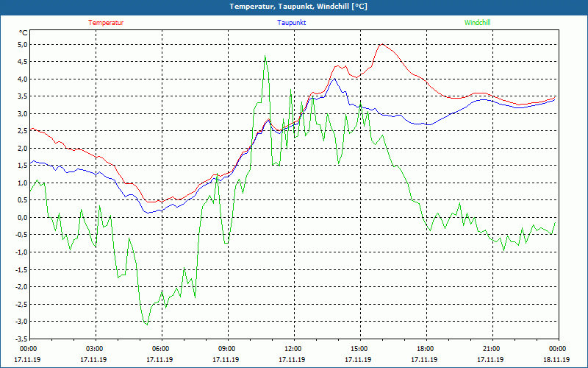The width and height of the screenshot is (588, 368).
Task: Click the '21:00' time label on the x-axis
Action: [492, 349]
